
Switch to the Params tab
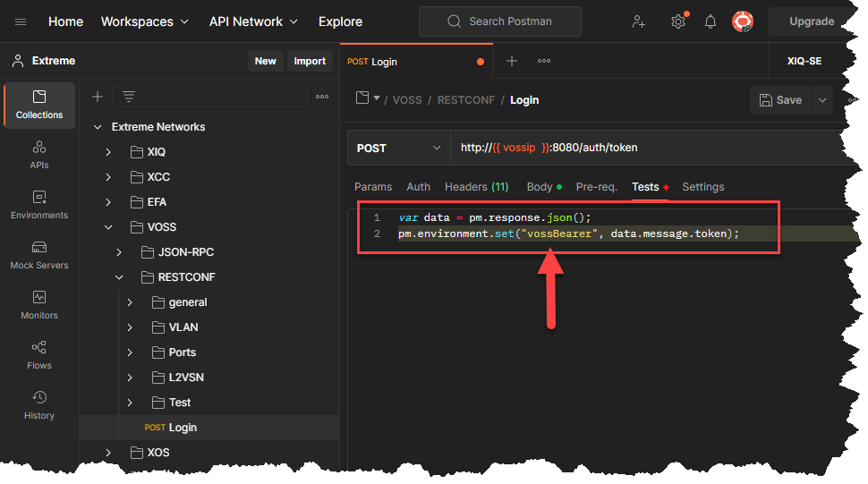point(373,187)
